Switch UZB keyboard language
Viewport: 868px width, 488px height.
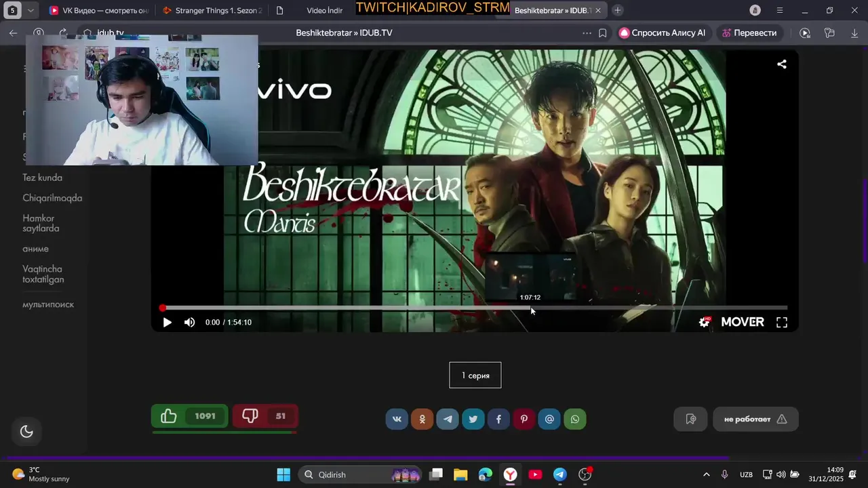click(746, 474)
